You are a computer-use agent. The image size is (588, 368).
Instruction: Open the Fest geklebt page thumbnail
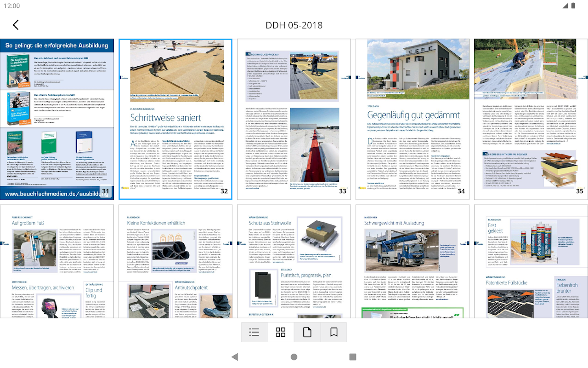531,261
